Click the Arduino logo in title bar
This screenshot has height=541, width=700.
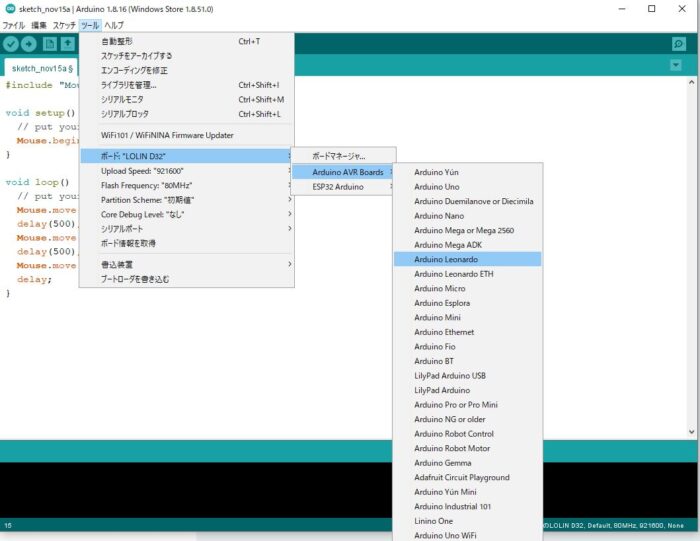click(x=10, y=8)
